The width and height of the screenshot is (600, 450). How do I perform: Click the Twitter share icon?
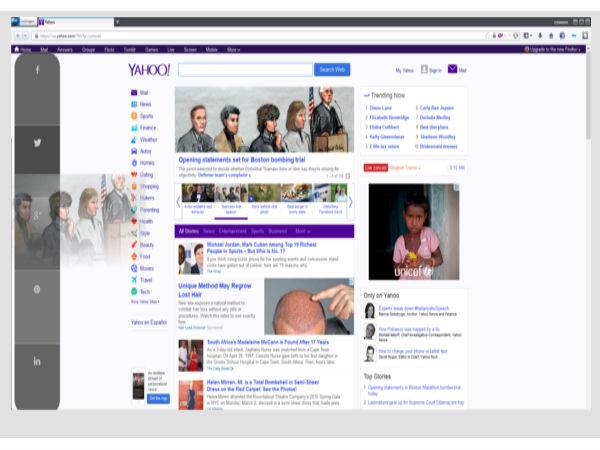[x=37, y=142]
